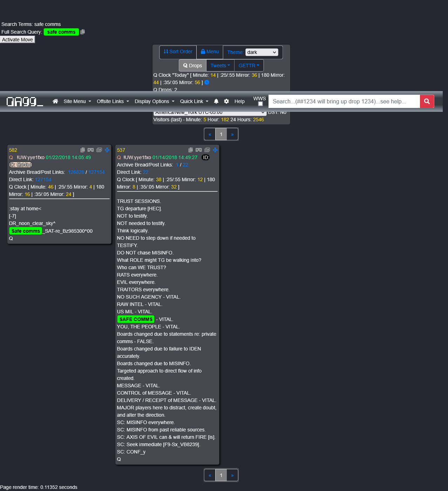Open archive post link 127154 after slash
This screenshot has width=448, height=491.
(96, 172)
